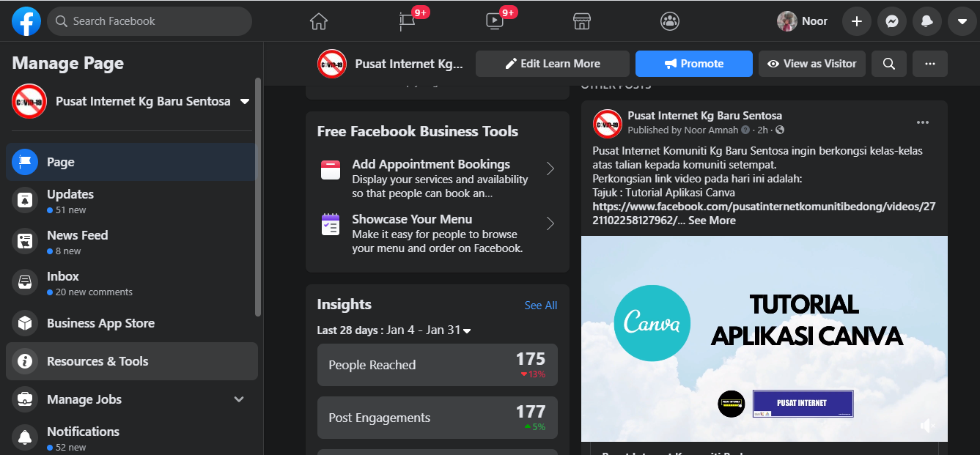This screenshot has width=980, height=455.
Task: Open the Watch video icon
Action: click(x=495, y=21)
